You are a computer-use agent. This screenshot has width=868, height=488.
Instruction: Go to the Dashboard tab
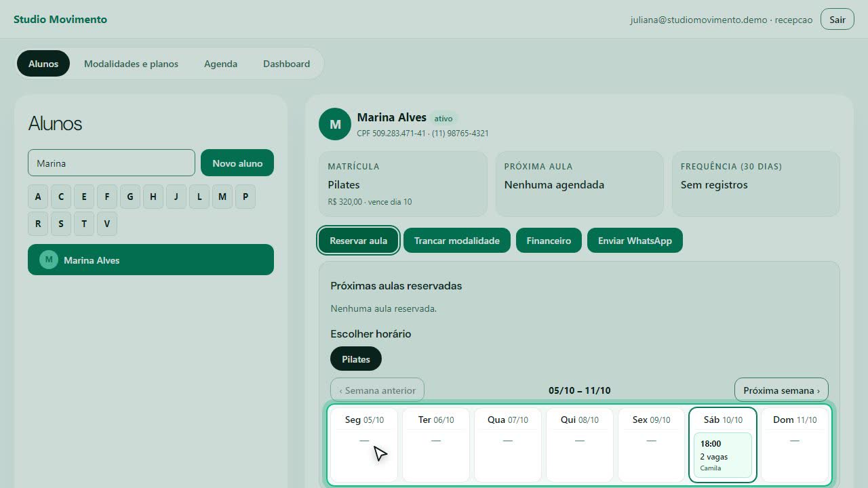[286, 64]
